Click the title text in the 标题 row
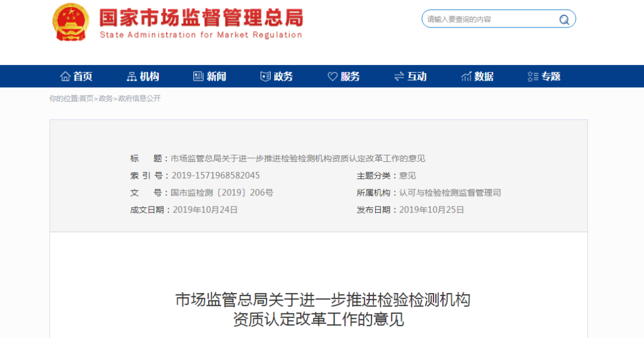The height and width of the screenshot is (338, 644). tap(298, 158)
